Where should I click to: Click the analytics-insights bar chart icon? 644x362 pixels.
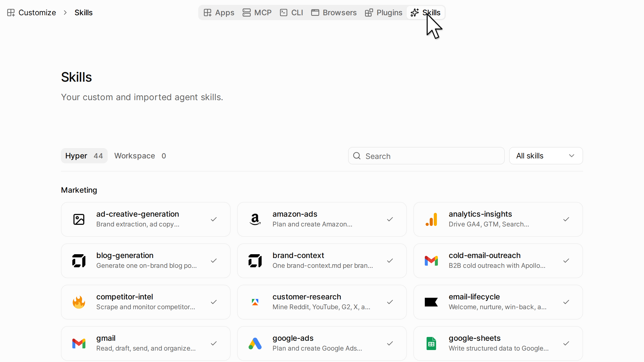pos(431,219)
